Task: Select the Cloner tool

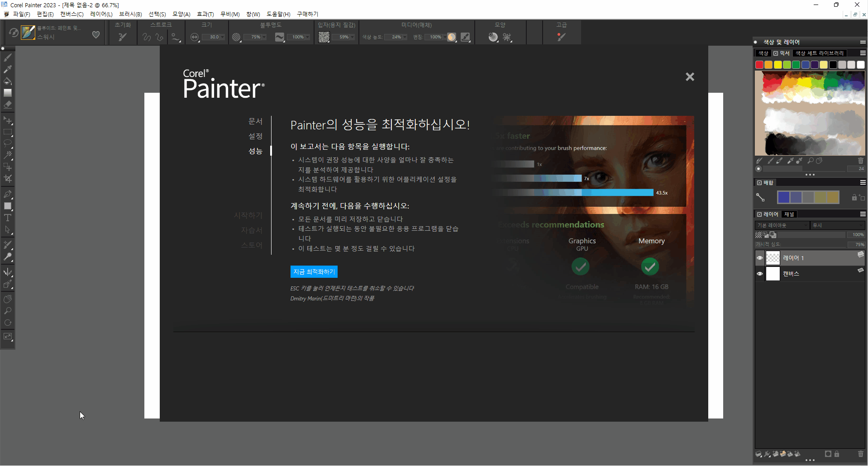Action: [8, 245]
